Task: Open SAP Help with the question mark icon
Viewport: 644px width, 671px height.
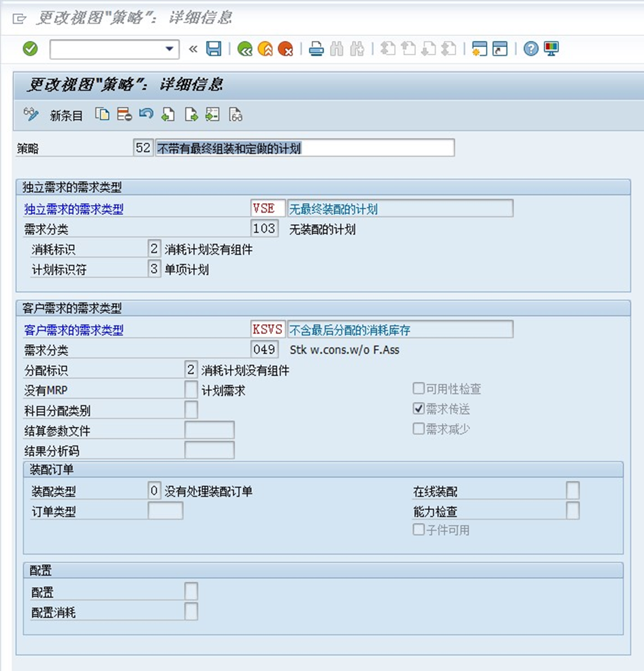Action: (x=530, y=48)
